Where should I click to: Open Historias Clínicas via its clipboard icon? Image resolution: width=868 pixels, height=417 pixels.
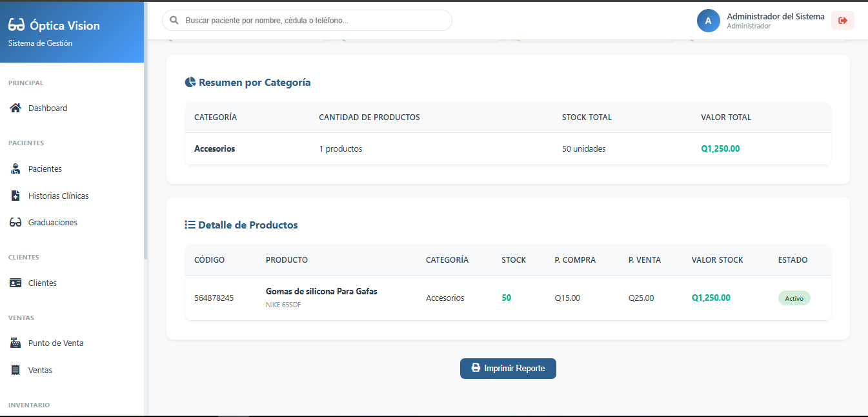tap(15, 195)
